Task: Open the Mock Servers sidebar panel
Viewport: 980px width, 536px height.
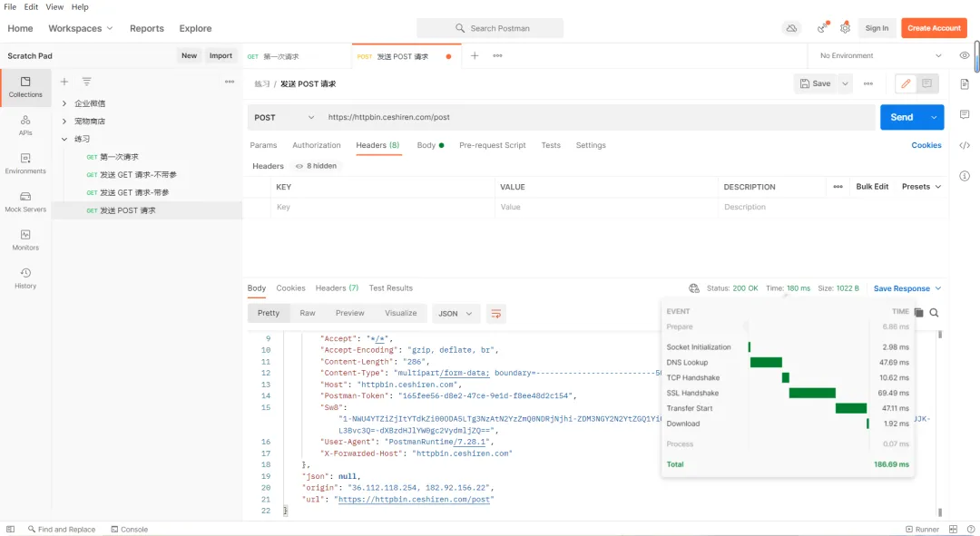Action: coord(25,201)
